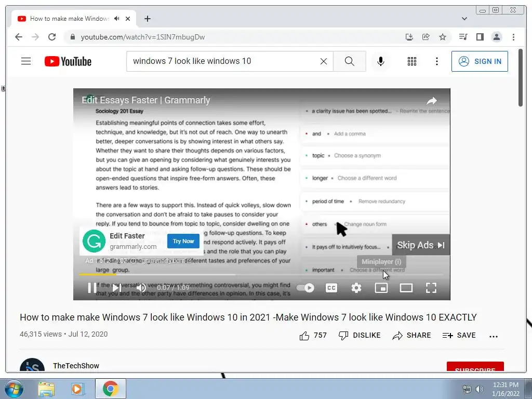Submit search with magnifier button

click(x=350, y=61)
